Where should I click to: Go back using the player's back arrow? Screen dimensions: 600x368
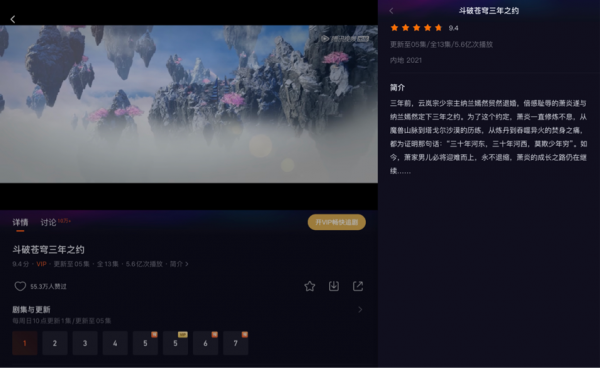[x=13, y=19]
